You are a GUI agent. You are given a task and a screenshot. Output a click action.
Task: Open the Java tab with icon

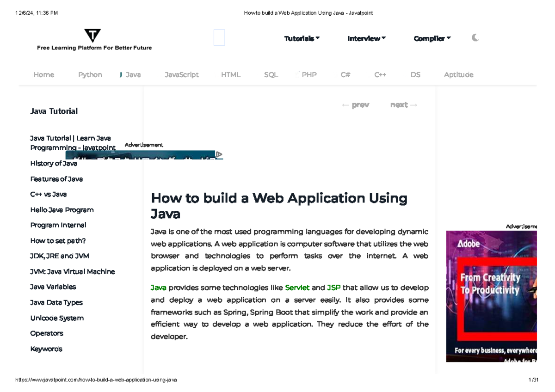pyautogui.click(x=130, y=74)
